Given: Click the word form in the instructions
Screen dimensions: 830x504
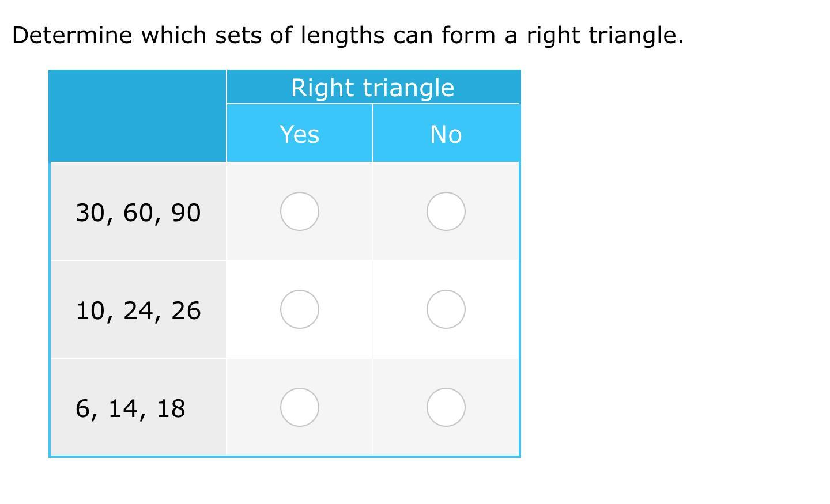Looking at the screenshot, I should click(x=468, y=35).
